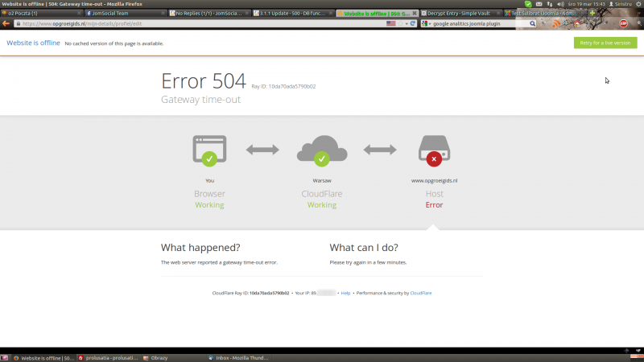
Task: Click the padlock icon in the URL bar
Action: point(18,24)
